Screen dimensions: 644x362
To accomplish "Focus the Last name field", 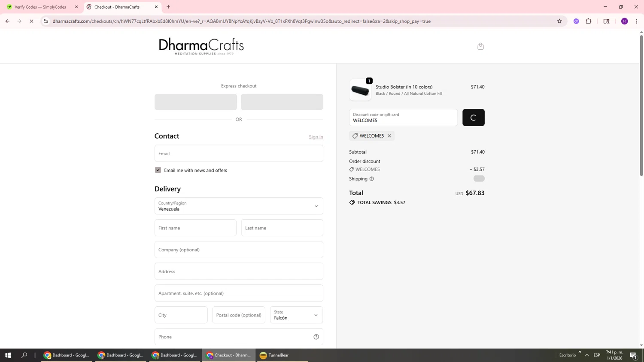I will pos(282,228).
